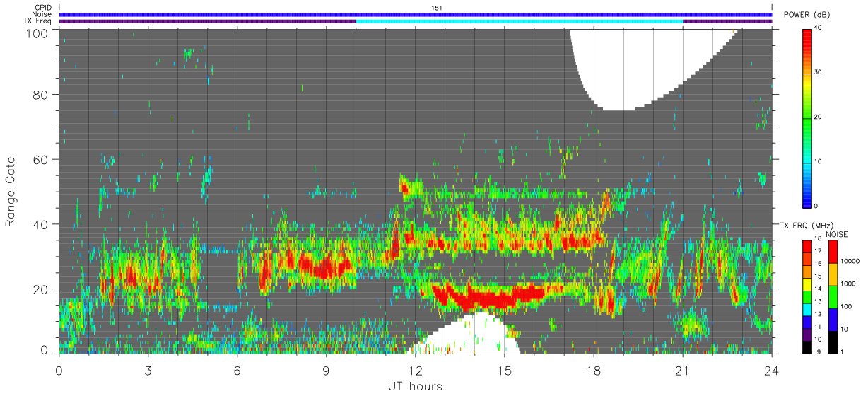The image size is (868, 401).
Task: Click the x-axis tick label 9
Action: [x=326, y=371]
